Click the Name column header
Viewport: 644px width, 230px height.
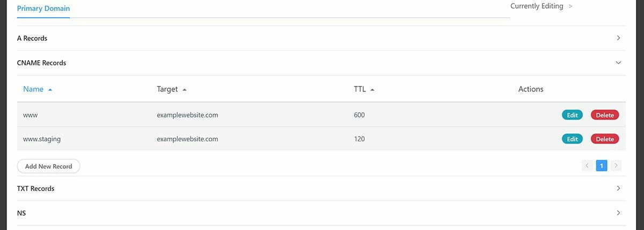coord(33,89)
